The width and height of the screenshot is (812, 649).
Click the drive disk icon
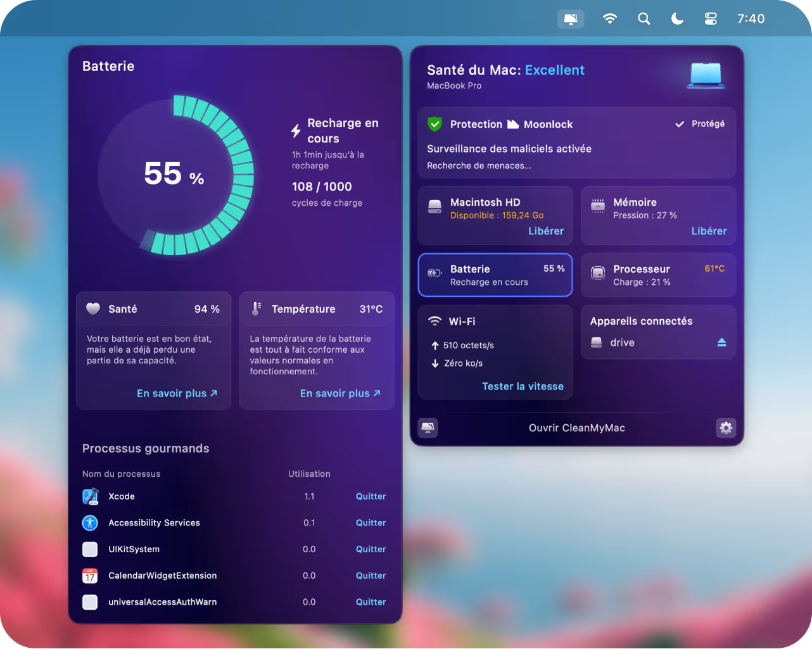tap(596, 343)
